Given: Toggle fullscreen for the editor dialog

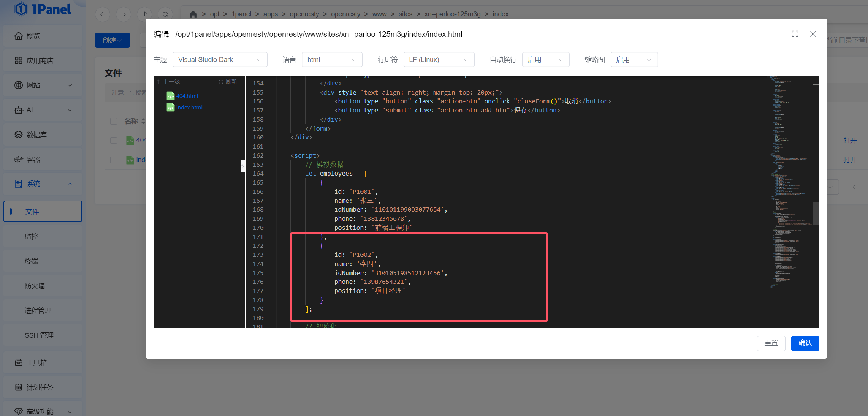Looking at the screenshot, I should (795, 34).
